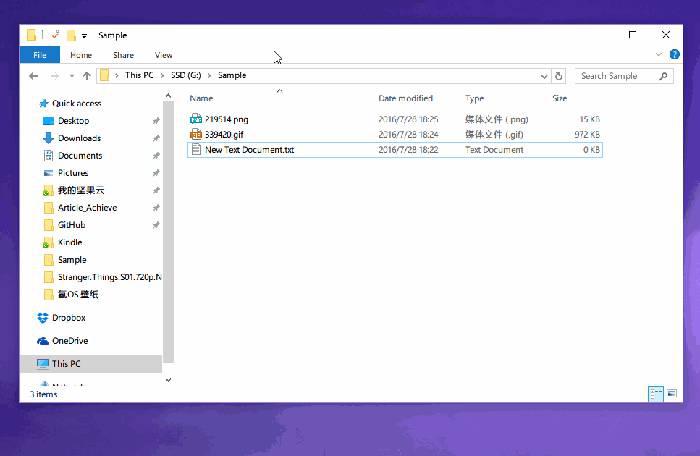Sort by the Size column header
The height and width of the screenshot is (456, 700).
[559, 98]
